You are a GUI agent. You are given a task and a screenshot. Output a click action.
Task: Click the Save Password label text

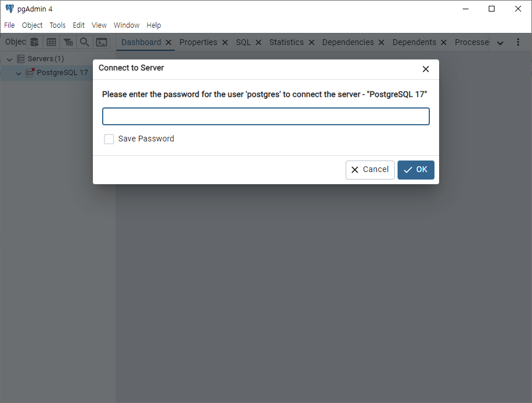[146, 139]
